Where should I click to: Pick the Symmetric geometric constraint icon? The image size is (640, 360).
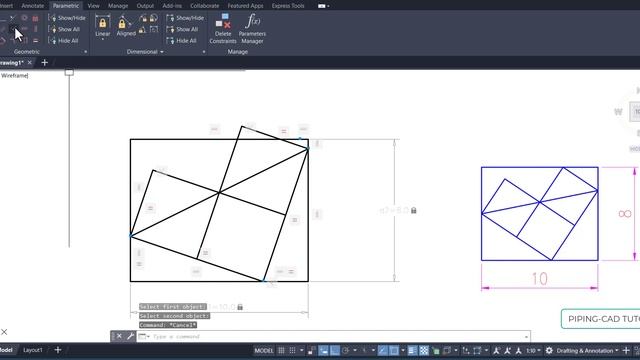pyautogui.click(x=25, y=40)
